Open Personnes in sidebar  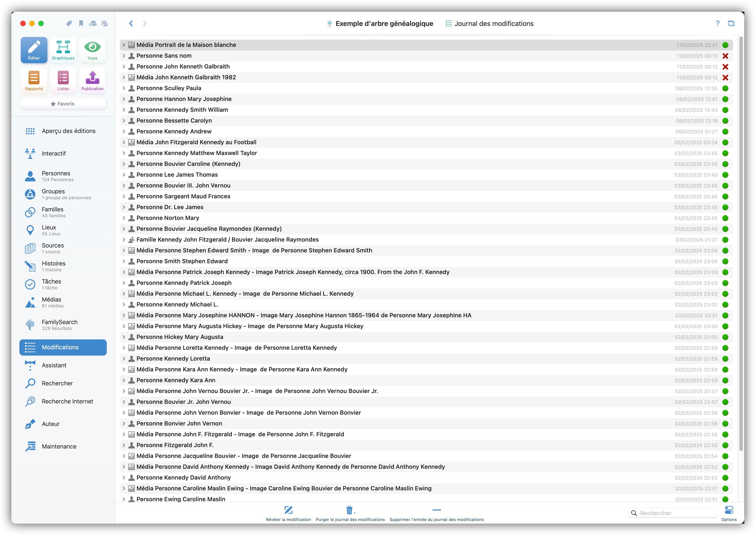pos(63,176)
